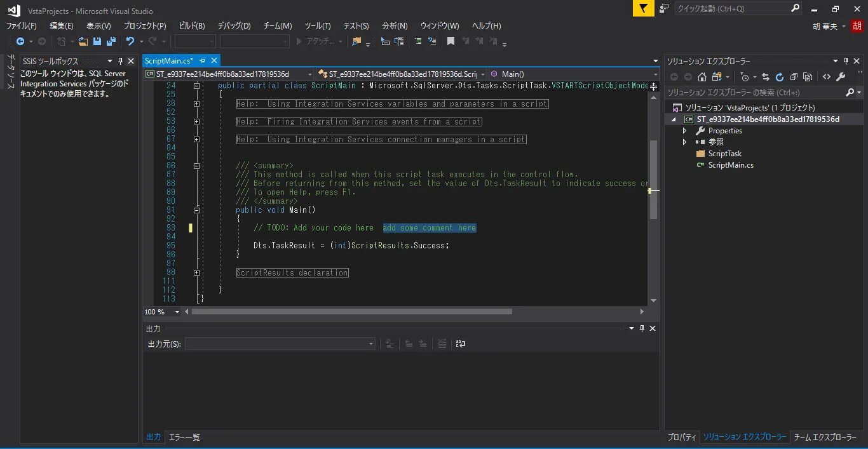Save ScriptMain.cs with the single floppy icon

(x=97, y=41)
